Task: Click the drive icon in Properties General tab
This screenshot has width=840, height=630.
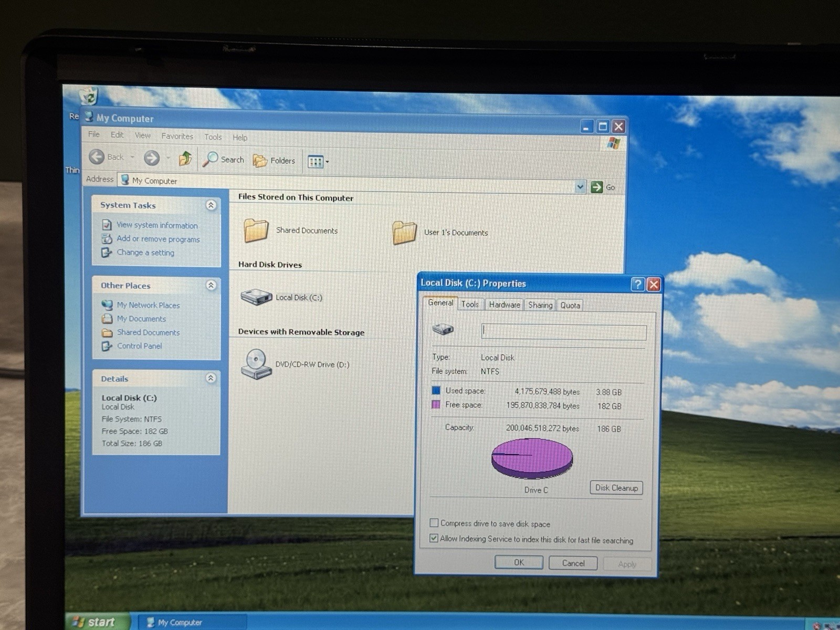Action: pyautogui.click(x=443, y=329)
